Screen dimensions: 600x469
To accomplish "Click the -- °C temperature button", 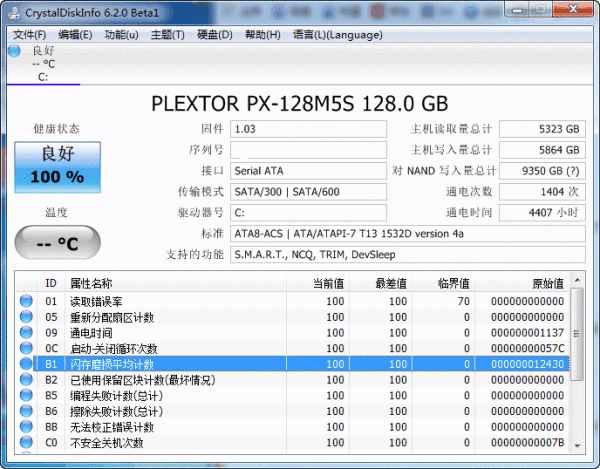I will click(58, 243).
